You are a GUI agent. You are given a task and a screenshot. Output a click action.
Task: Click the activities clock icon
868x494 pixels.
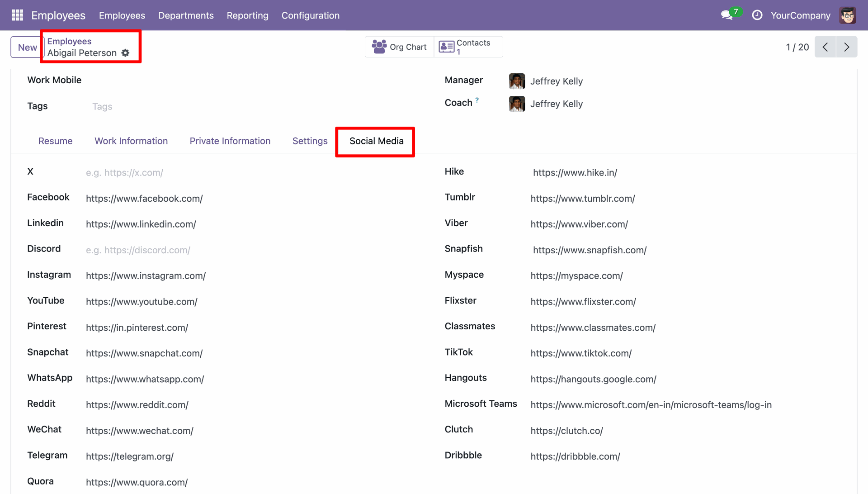click(x=757, y=15)
